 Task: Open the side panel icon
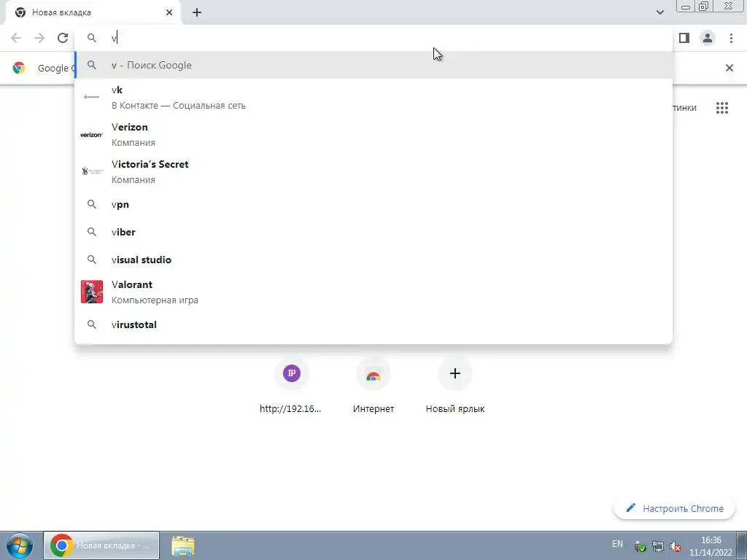pos(684,38)
